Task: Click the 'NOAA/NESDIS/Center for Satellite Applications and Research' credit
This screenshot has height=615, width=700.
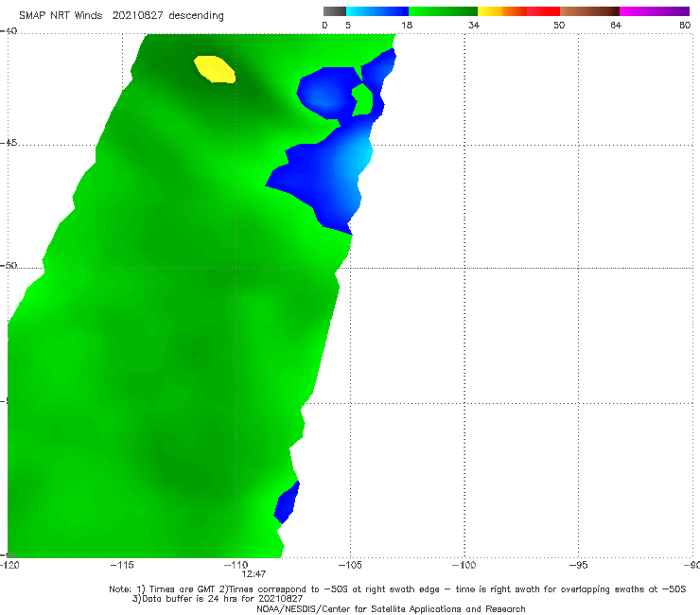Action: [x=391, y=608]
